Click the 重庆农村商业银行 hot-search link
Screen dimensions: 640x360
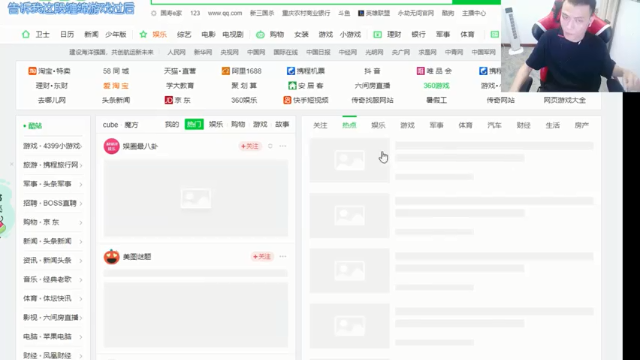tap(306, 13)
